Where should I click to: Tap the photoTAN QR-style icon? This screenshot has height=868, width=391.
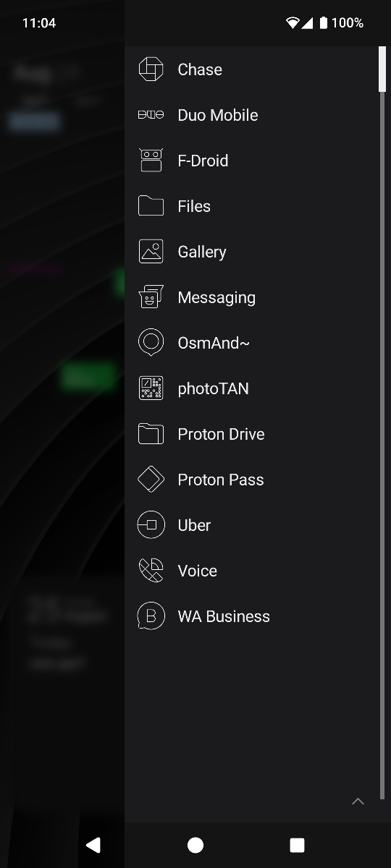[151, 388]
